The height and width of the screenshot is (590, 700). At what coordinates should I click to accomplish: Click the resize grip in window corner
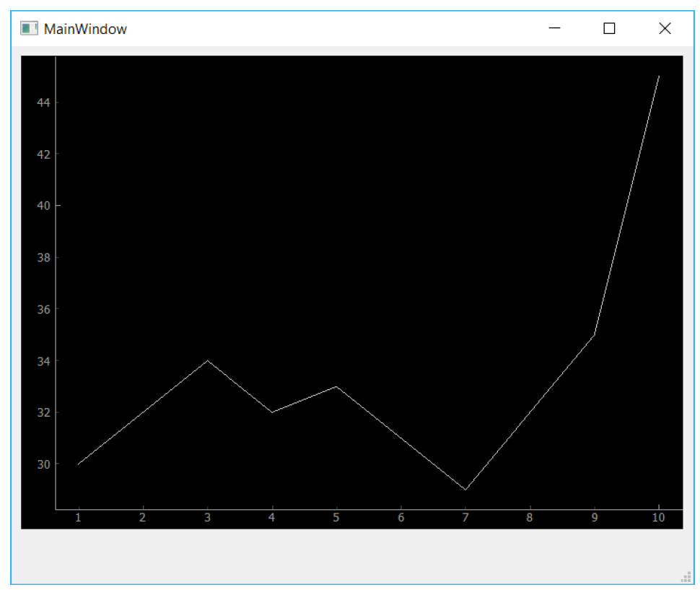(686, 577)
